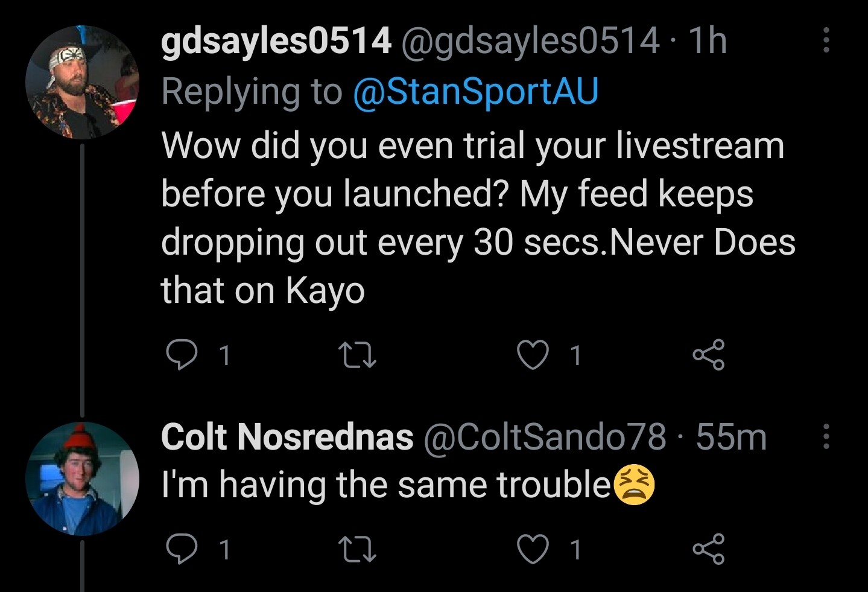
Task: Retweet Colt Nosrednas' reply
Action: point(357,549)
